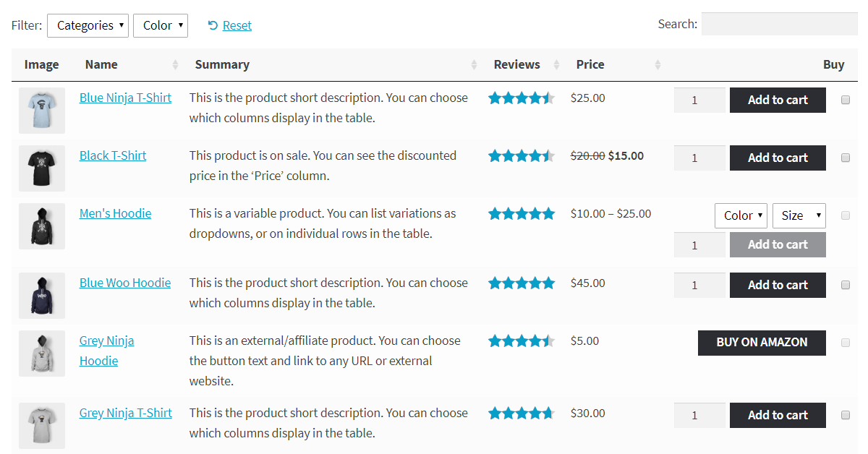Viewport: 868px width, 454px height.
Task: Click the Blue Ninja T-Shirt star rating
Action: coord(521,98)
